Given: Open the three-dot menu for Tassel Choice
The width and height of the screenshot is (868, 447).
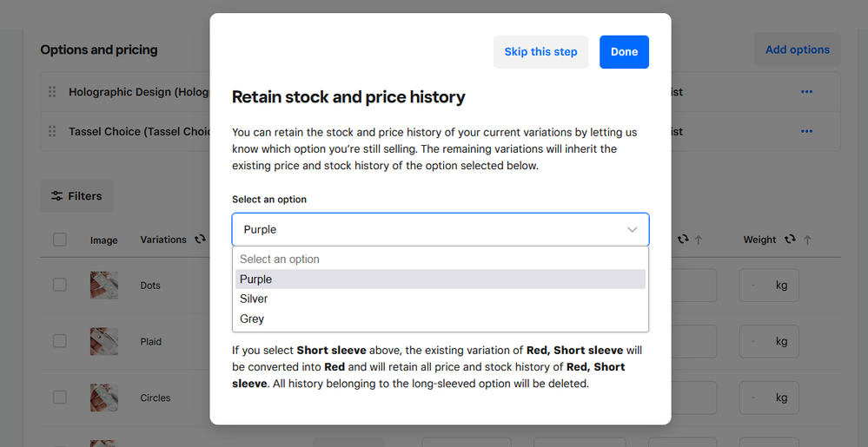Looking at the screenshot, I should 806,132.
